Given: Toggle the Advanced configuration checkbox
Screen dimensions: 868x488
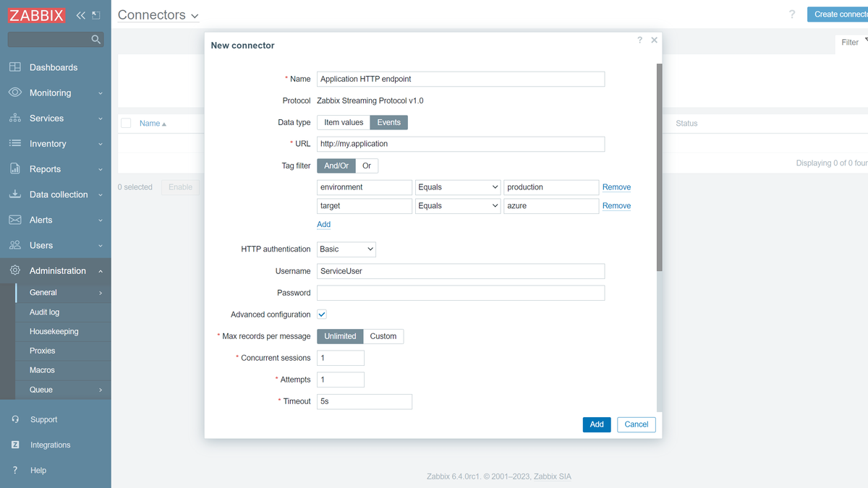Looking at the screenshot, I should pos(322,314).
